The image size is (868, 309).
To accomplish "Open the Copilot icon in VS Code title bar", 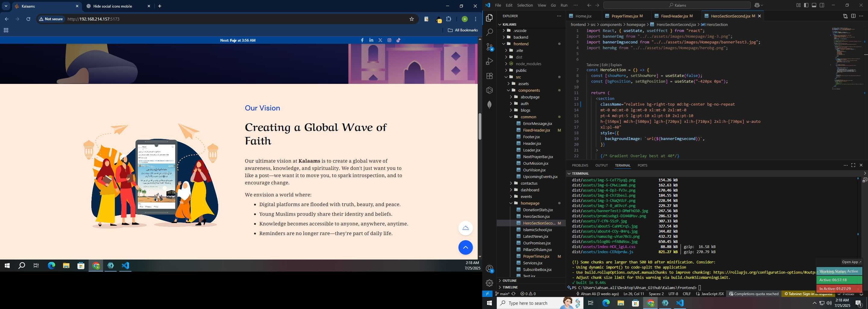I will [x=757, y=5].
